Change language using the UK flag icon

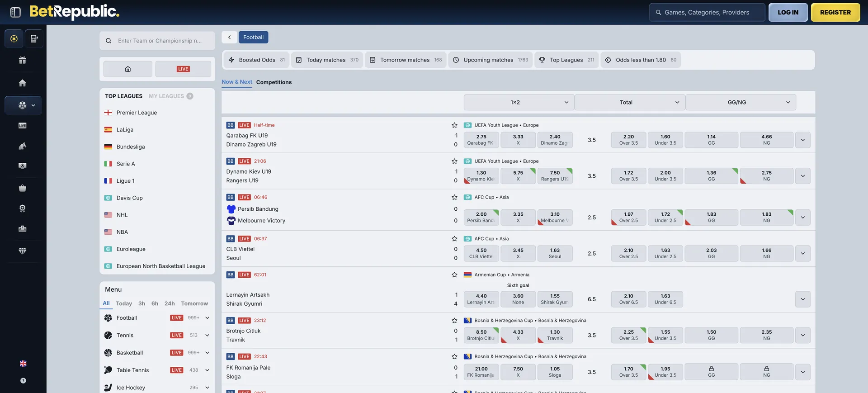tap(23, 364)
